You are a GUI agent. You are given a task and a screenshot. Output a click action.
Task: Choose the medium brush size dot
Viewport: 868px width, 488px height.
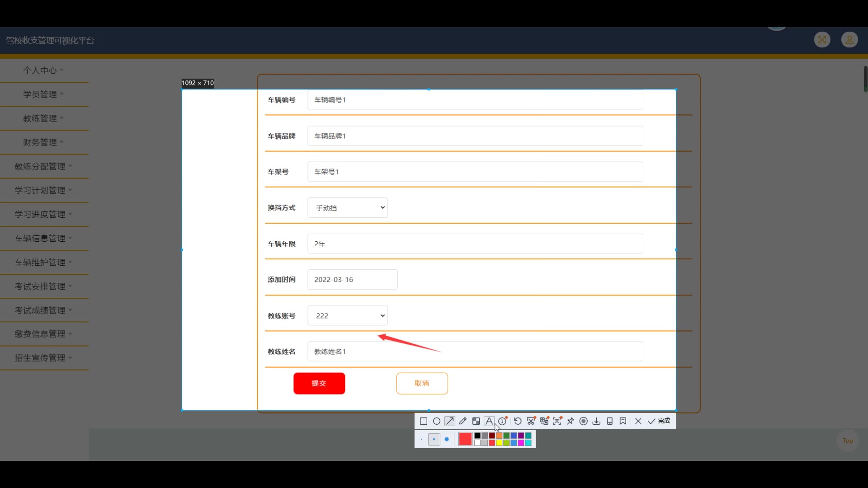434,439
